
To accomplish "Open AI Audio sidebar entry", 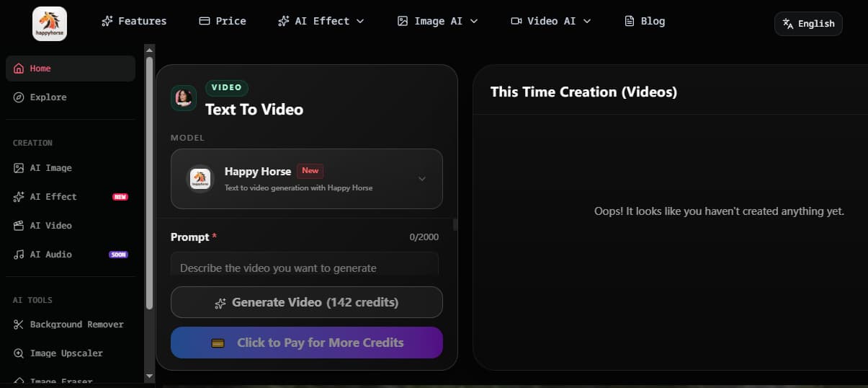I will [50, 255].
